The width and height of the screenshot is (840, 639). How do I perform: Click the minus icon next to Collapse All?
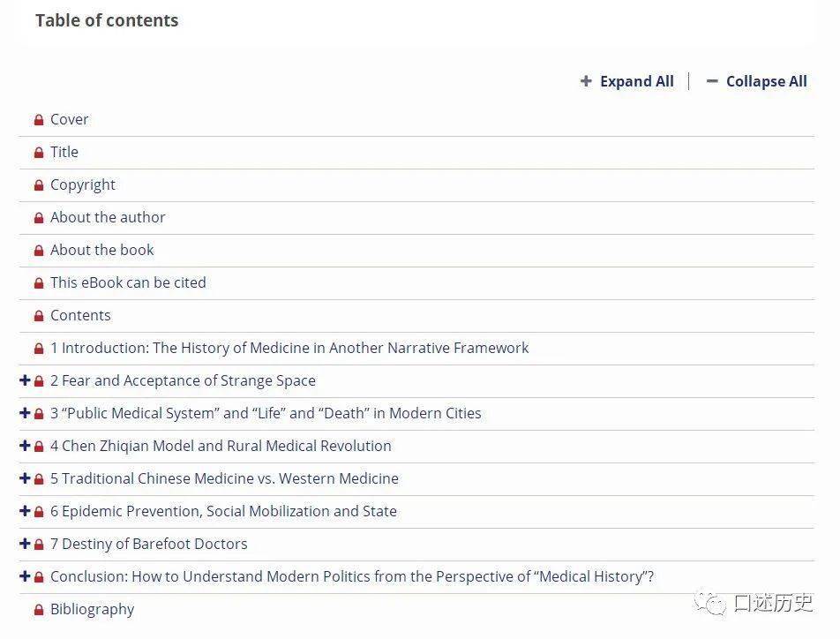pyautogui.click(x=712, y=81)
